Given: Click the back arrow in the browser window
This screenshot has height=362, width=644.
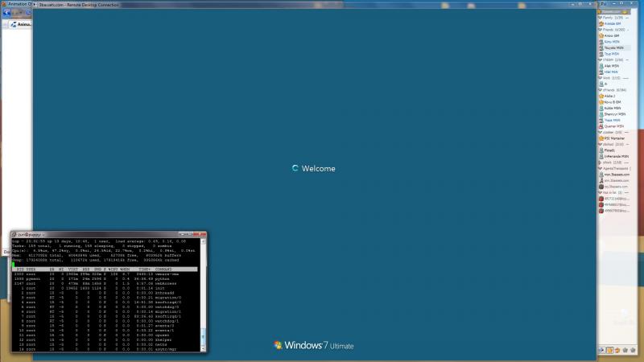Looking at the screenshot, I should pos(6,14).
